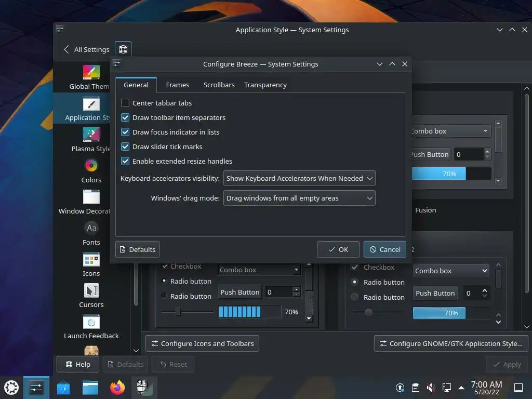This screenshot has height=399, width=532.
Task: Switch to the Transparency tab
Action: click(x=265, y=85)
